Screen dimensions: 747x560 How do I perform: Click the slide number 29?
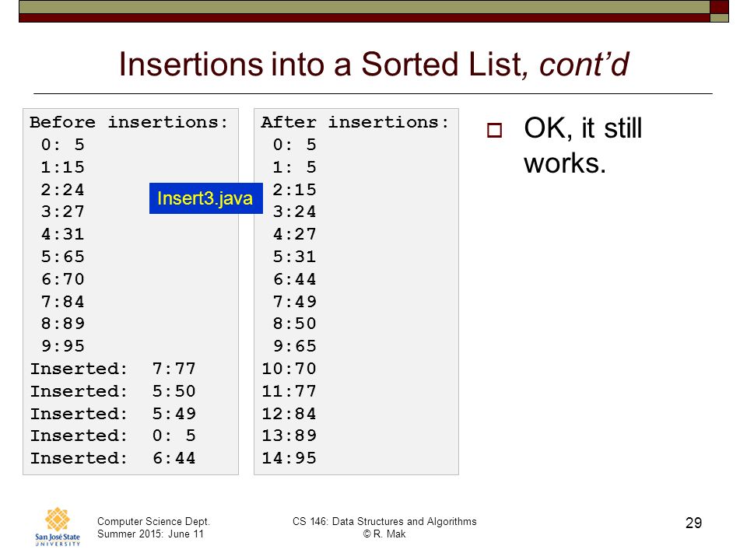[x=693, y=523]
